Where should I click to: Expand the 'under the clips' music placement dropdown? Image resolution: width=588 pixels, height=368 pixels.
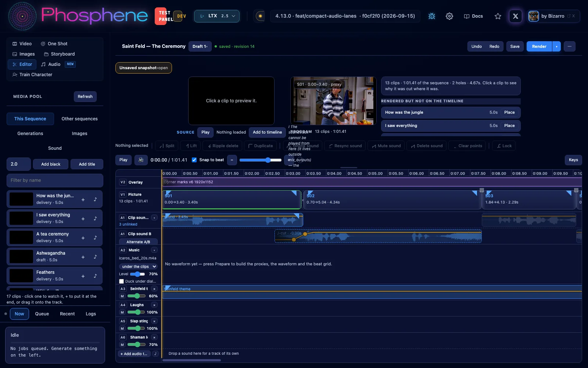click(138, 266)
